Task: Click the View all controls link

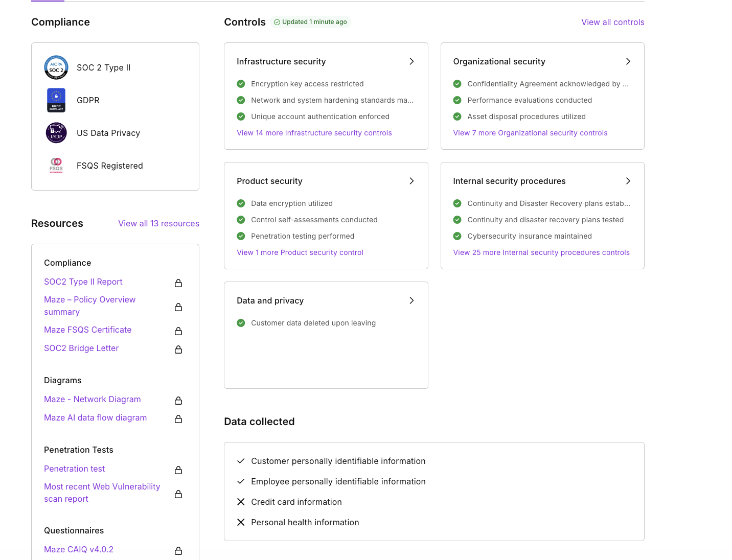Action: click(x=612, y=22)
